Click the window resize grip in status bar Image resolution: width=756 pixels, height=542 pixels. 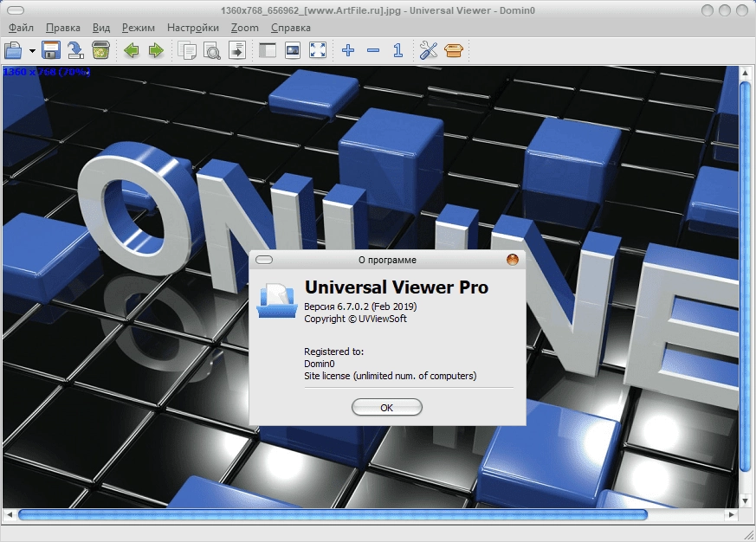pos(749,534)
